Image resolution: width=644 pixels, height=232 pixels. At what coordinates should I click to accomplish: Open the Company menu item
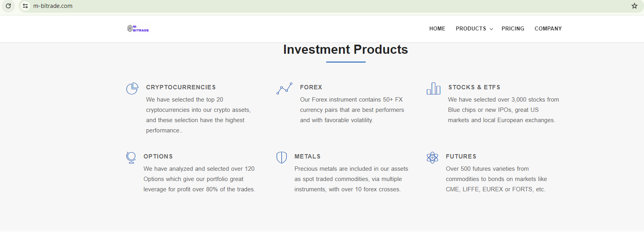tap(548, 28)
